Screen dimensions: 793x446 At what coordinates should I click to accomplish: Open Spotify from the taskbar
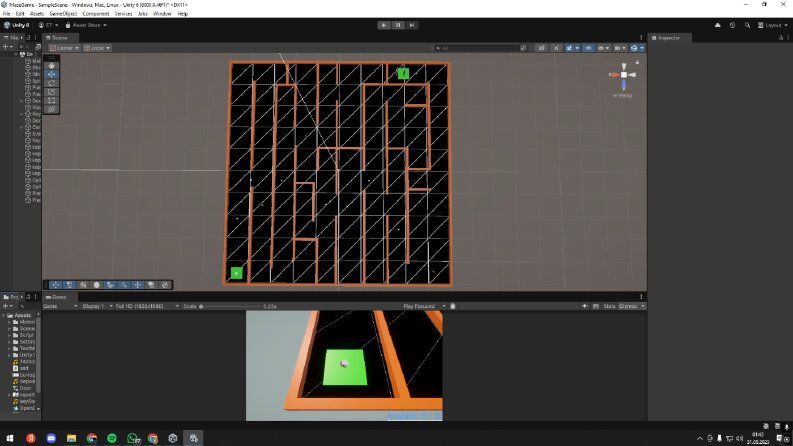(x=112, y=438)
